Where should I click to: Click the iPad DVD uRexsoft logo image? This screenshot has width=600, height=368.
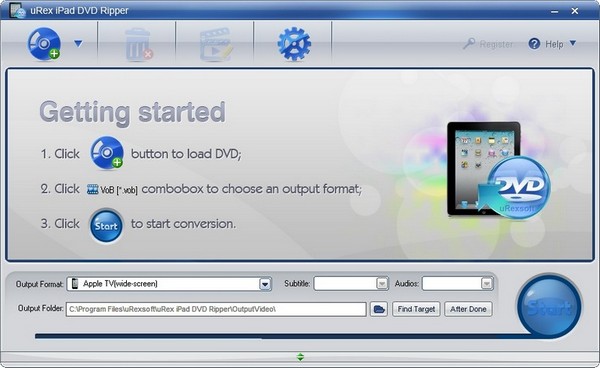tap(499, 170)
